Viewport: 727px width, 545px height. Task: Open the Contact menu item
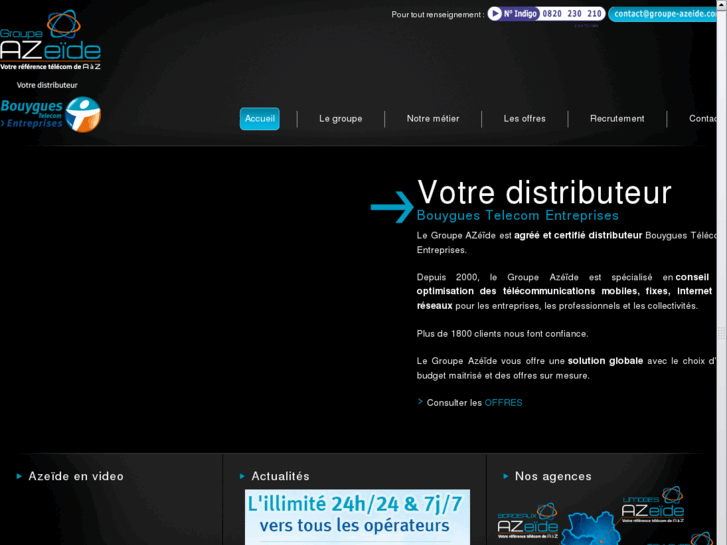(x=702, y=119)
